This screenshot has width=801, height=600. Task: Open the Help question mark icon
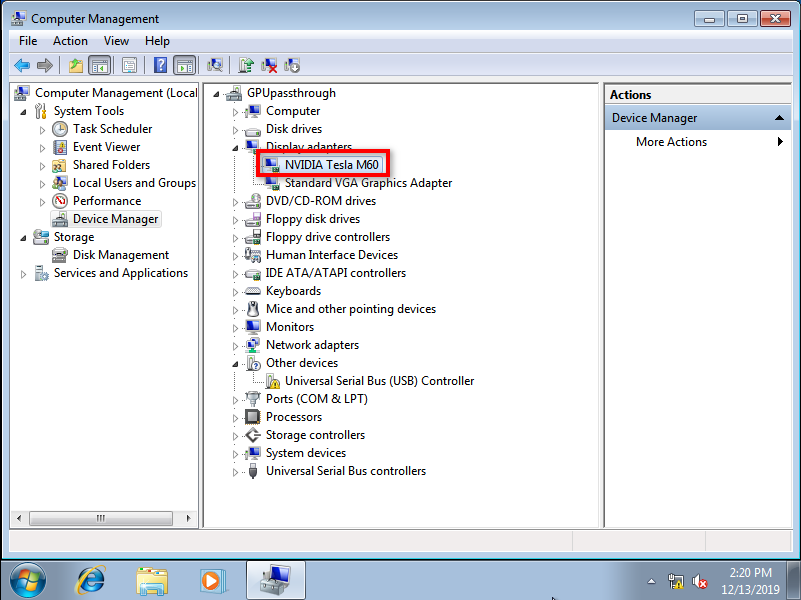[x=160, y=65]
